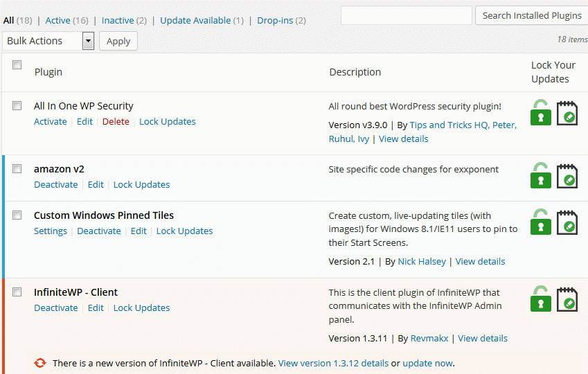The width and height of the screenshot is (588, 374).
Task: Lock Updates for All In One WP Security
Action: point(167,121)
